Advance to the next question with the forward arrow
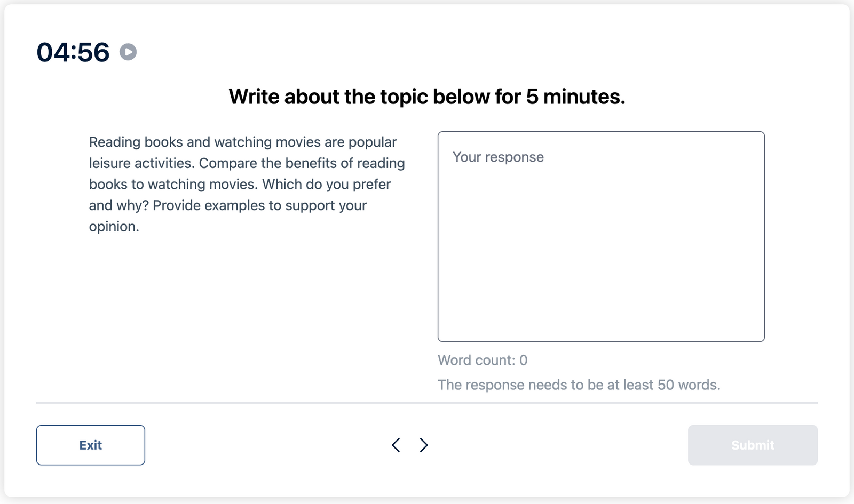Image resolution: width=854 pixels, height=504 pixels. (423, 444)
